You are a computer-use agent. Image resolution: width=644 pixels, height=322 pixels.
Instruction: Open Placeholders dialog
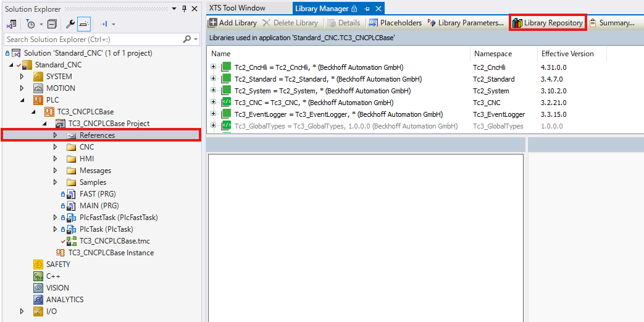[395, 23]
